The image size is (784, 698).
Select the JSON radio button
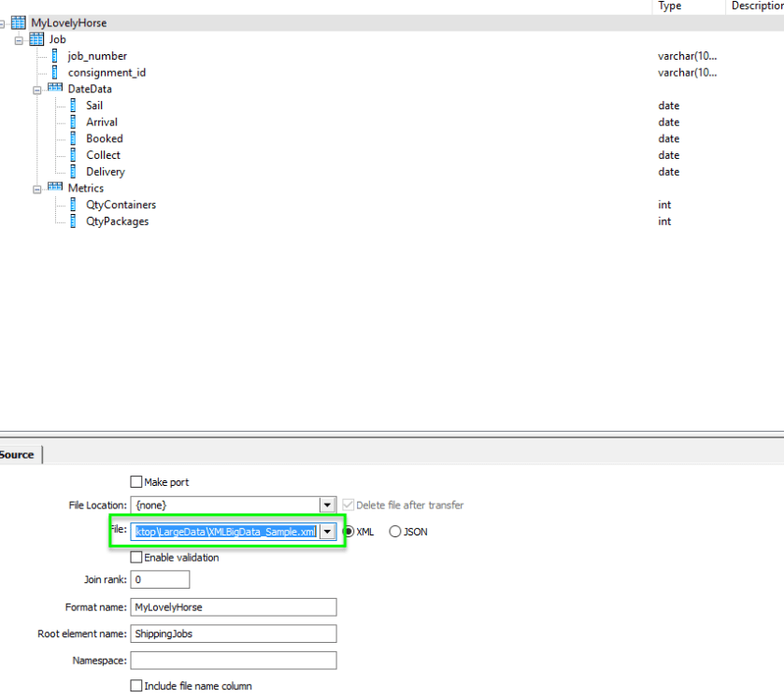[394, 532]
